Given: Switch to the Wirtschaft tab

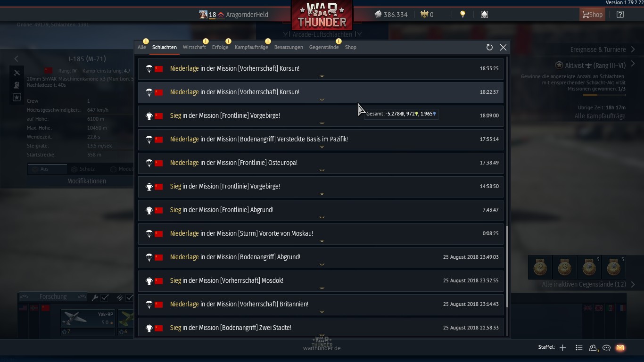Looking at the screenshot, I should [194, 47].
